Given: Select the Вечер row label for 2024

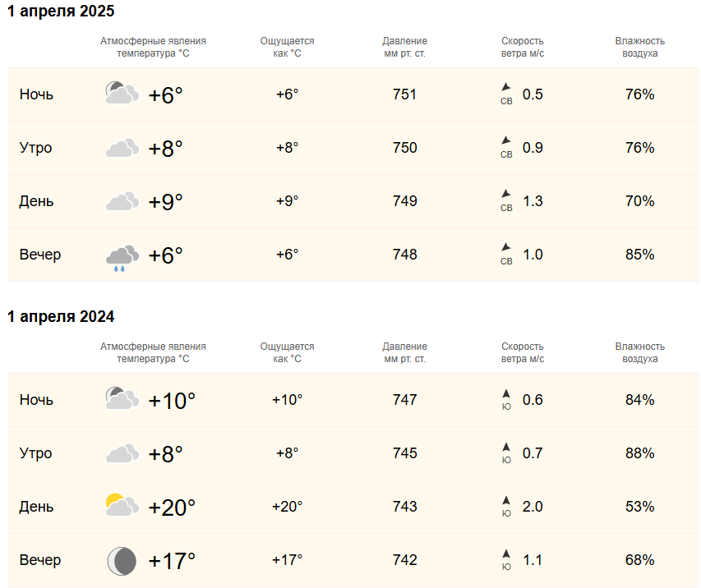Looking at the screenshot, I should [x=40, y=560].
